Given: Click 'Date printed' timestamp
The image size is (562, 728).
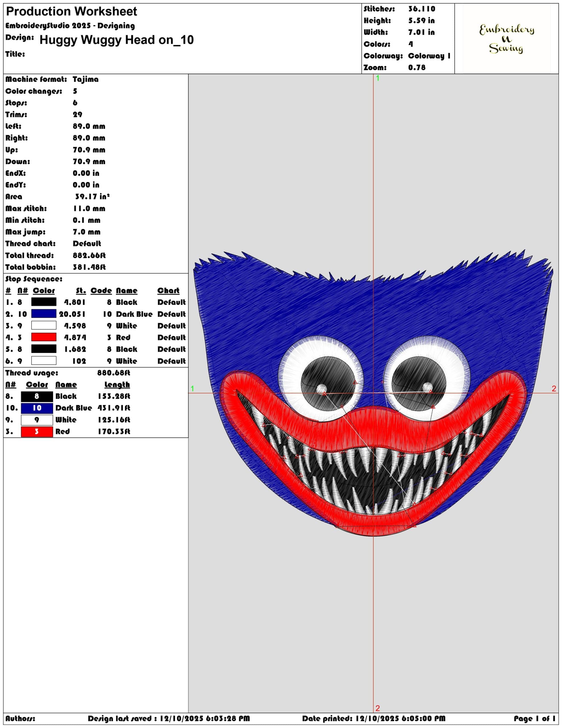Looking at the screenshot, I should [373, 719].
